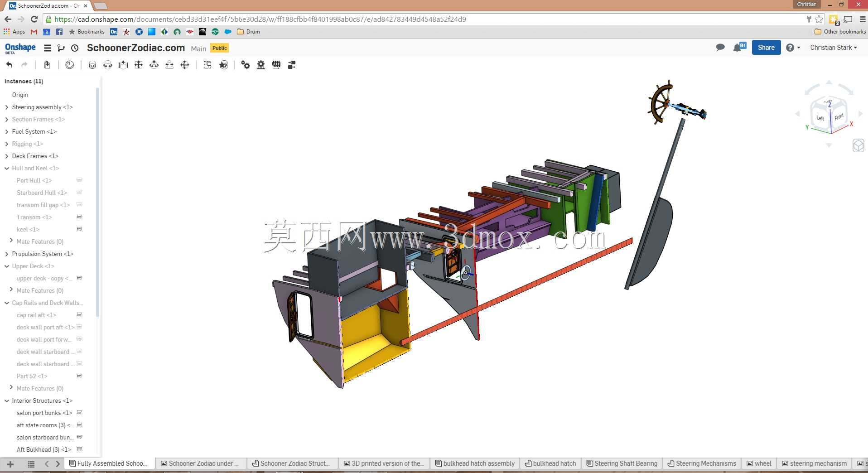Select the Fastened mate tool

point(92,65)
